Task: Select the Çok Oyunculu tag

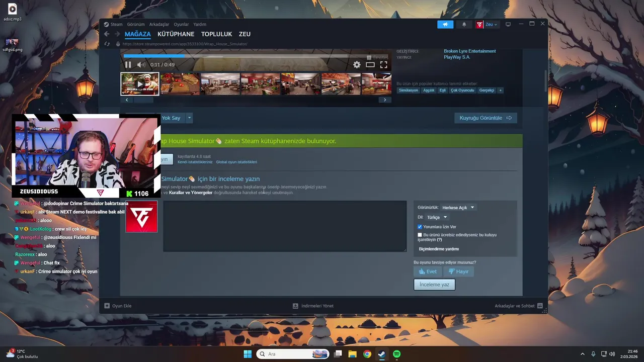Action: click(x=462, y=90)
